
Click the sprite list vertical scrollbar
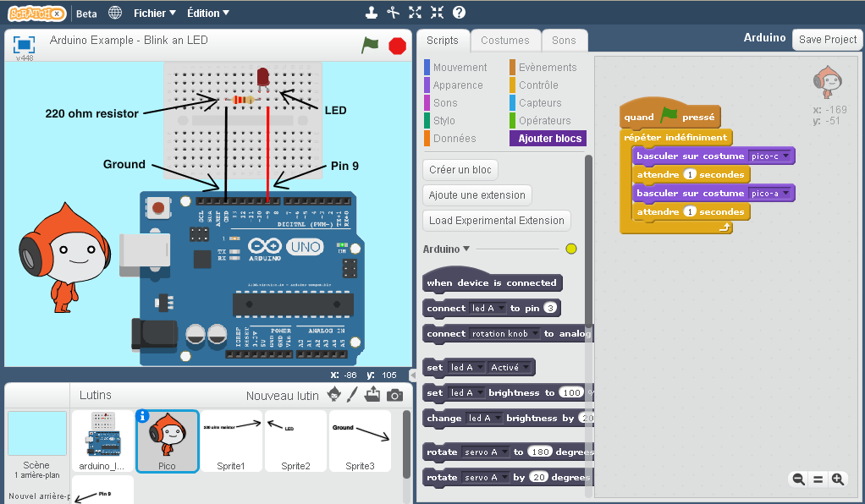[406, 445]
